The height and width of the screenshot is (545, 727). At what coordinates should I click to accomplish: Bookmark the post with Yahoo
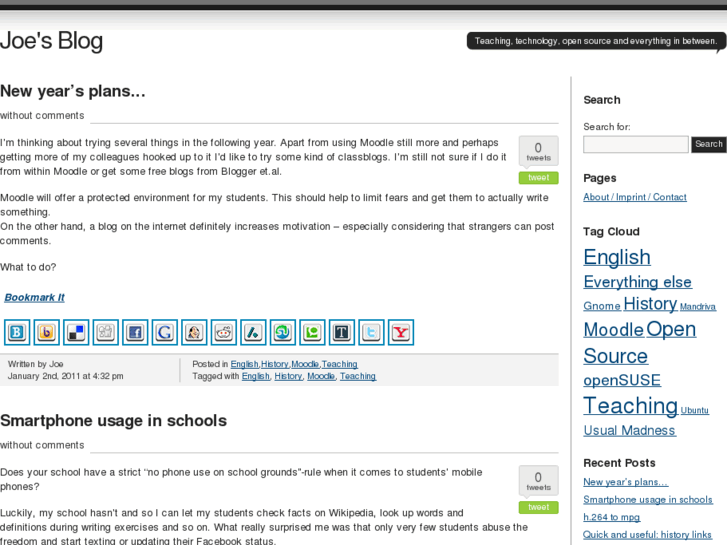click(x=401, y=332)
